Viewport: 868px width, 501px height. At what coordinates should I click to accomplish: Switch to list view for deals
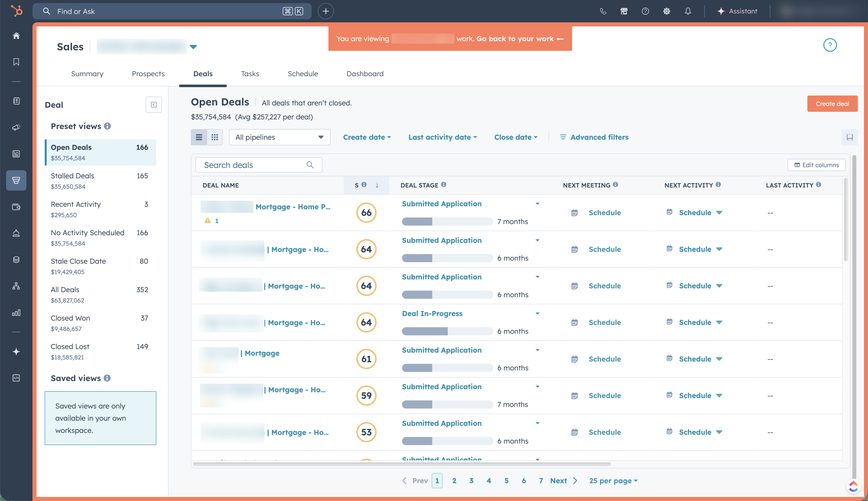[199, 137]
